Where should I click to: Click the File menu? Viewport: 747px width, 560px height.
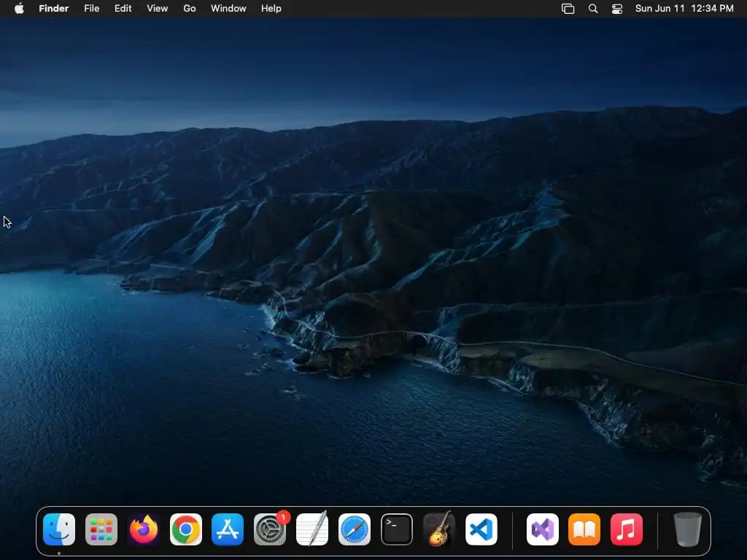point(92,9)
